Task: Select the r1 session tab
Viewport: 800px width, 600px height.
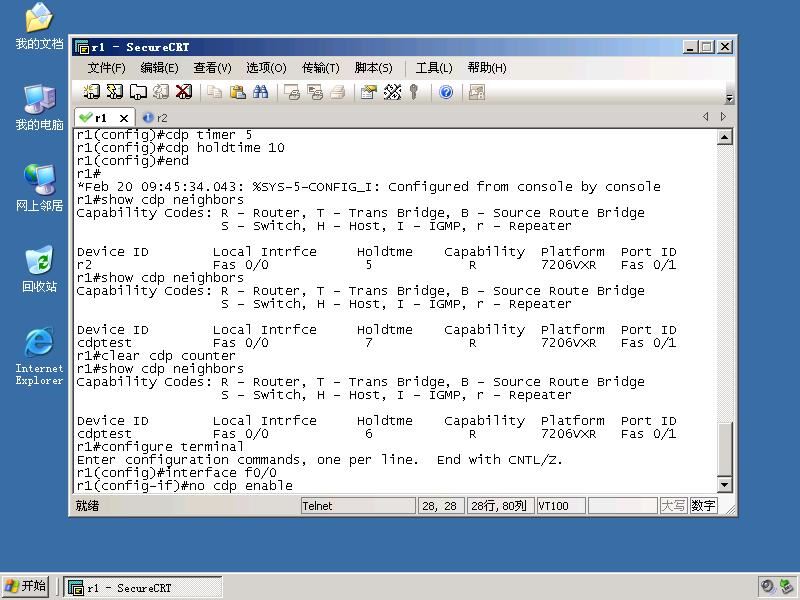Action: [101, 118]
